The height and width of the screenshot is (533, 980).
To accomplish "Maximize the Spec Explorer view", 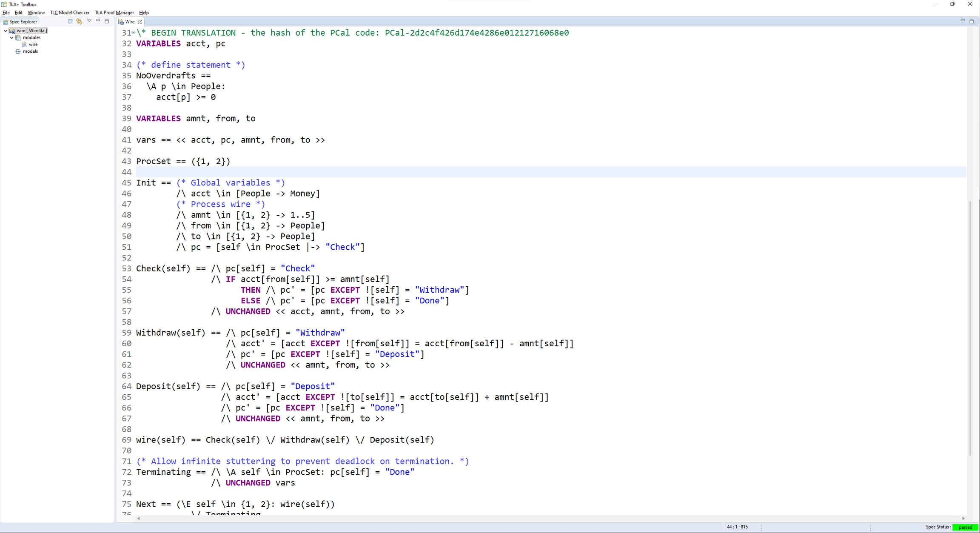I will (x=107, y=22).
